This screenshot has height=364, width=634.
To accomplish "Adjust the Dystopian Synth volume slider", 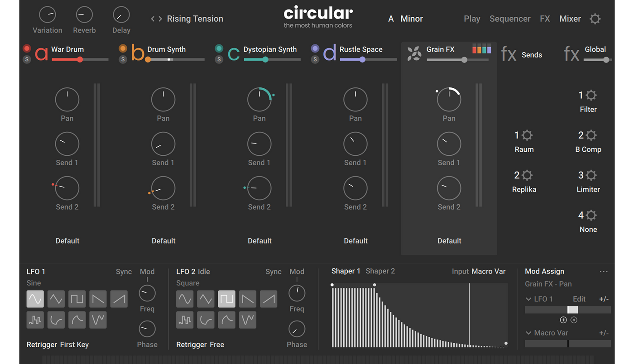I will coord(272,59).
